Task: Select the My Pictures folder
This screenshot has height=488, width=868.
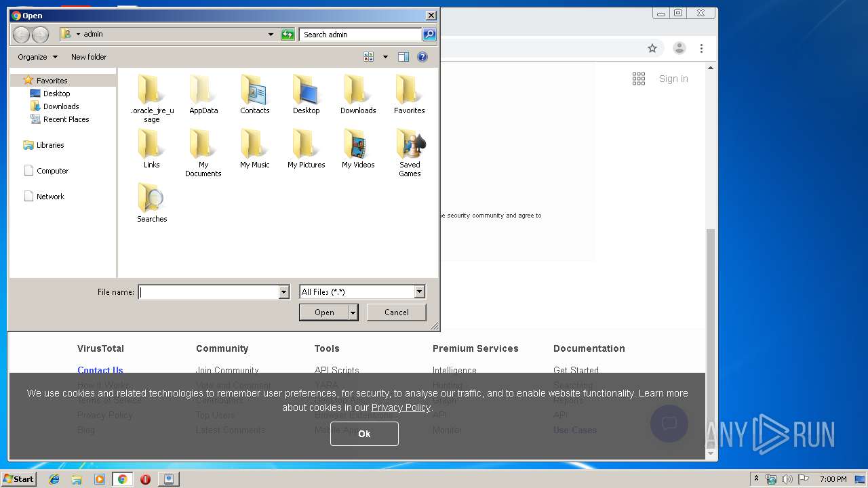Action: (307, 148)
